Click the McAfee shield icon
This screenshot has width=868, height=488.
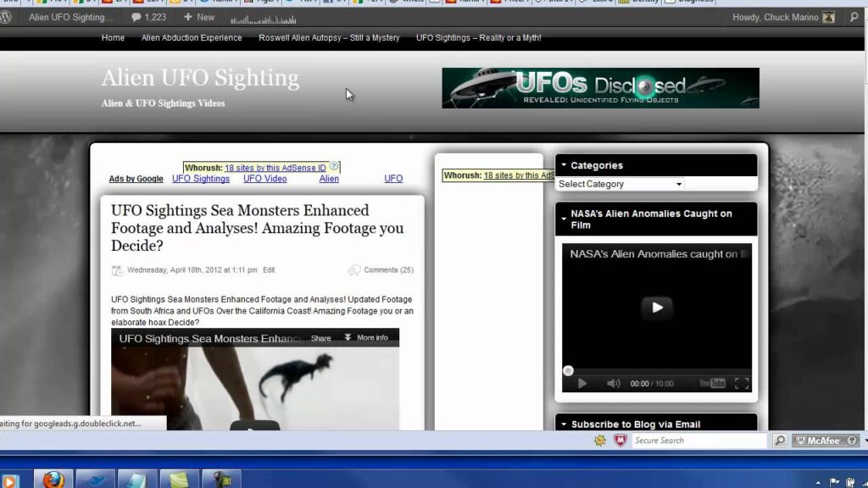pyautogui.click(x=620, y=441)
